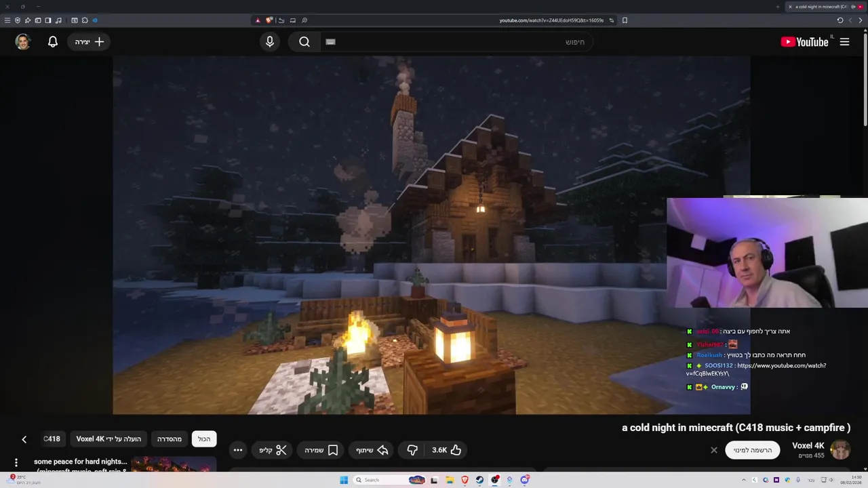Open the Create (יצירה) button

[x=90, y=42]
